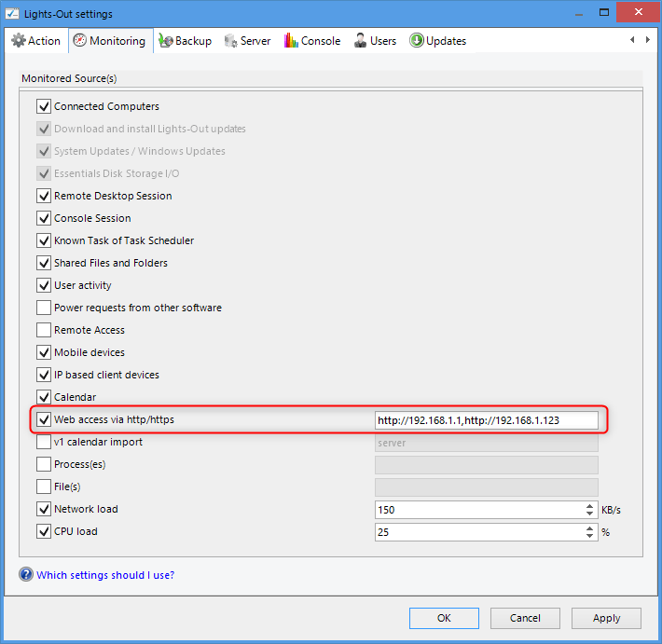The height and width of the screenshot is (644, 662).
Task: Open the Server tab
Action: [247, 41]
